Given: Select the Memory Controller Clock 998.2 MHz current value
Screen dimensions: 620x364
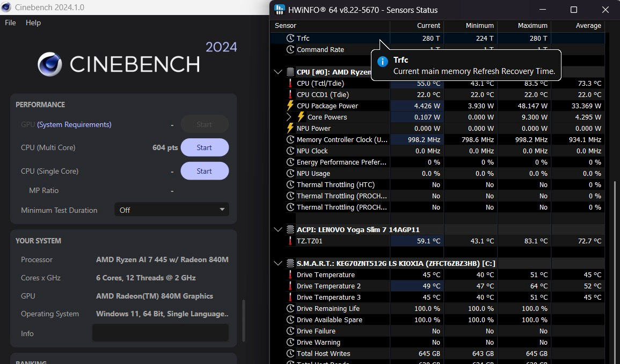Looking at the screenshot, I should [x=424, y=140].
